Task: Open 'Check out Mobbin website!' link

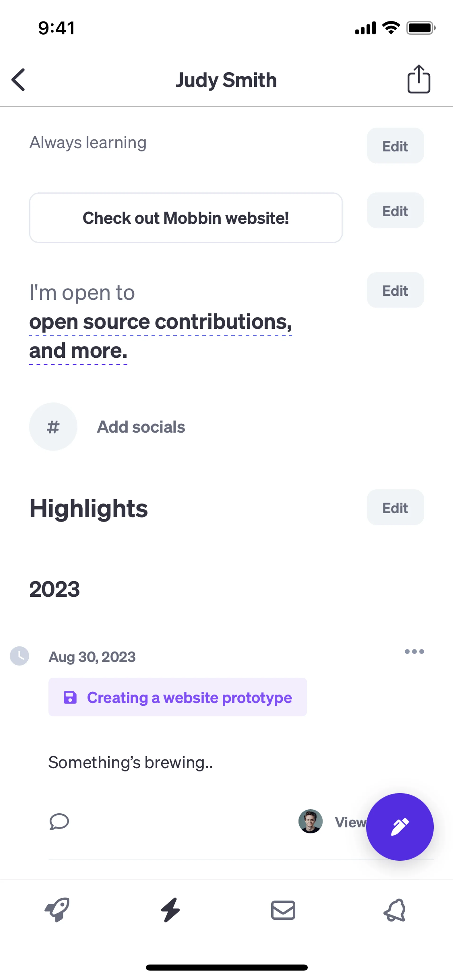Action: [186, 218]
